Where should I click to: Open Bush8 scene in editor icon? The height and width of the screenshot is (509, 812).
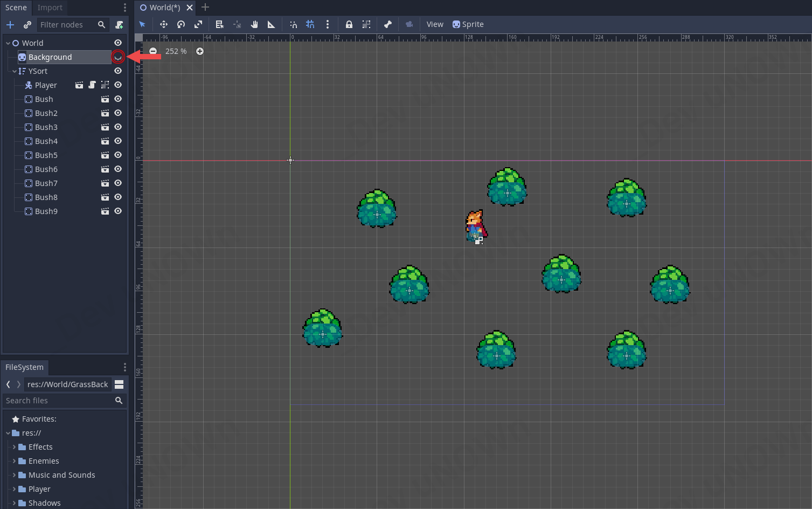(x=105, y=197)
